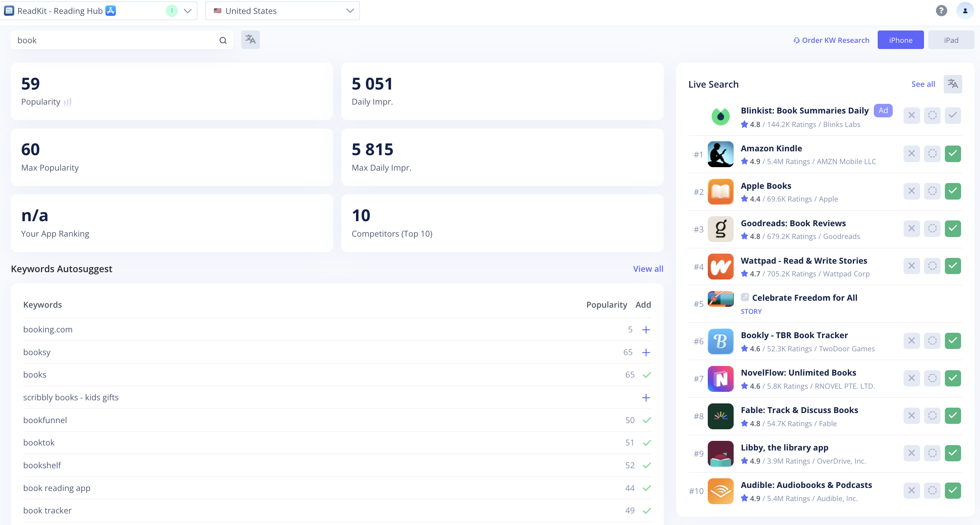Viewport: 980px width, 525px height.
Task: Select the iPhone tab
Action: (x=900, y=40)
